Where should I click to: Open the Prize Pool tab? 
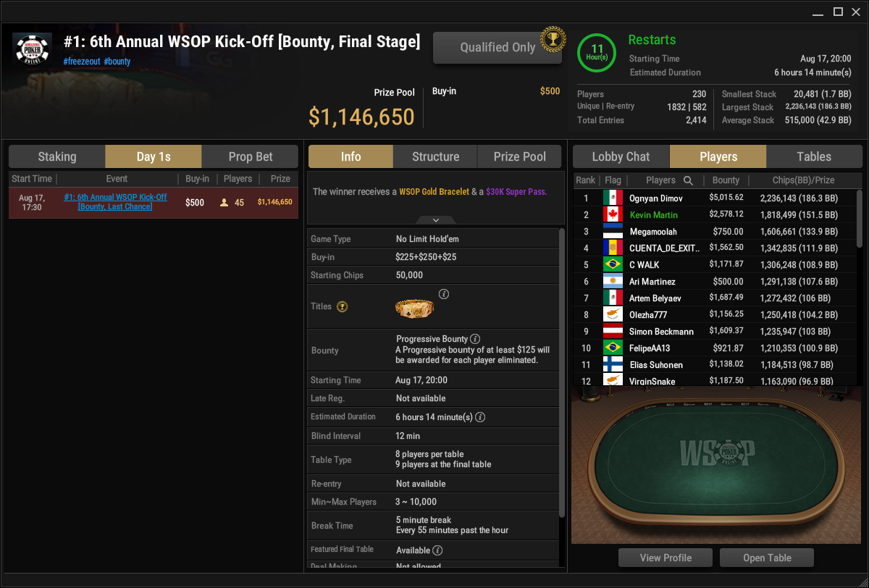coord(520,156)
